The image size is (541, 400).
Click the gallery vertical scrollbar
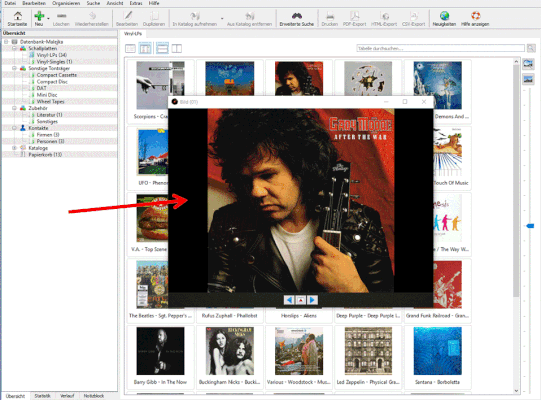[x=516, y=181]
